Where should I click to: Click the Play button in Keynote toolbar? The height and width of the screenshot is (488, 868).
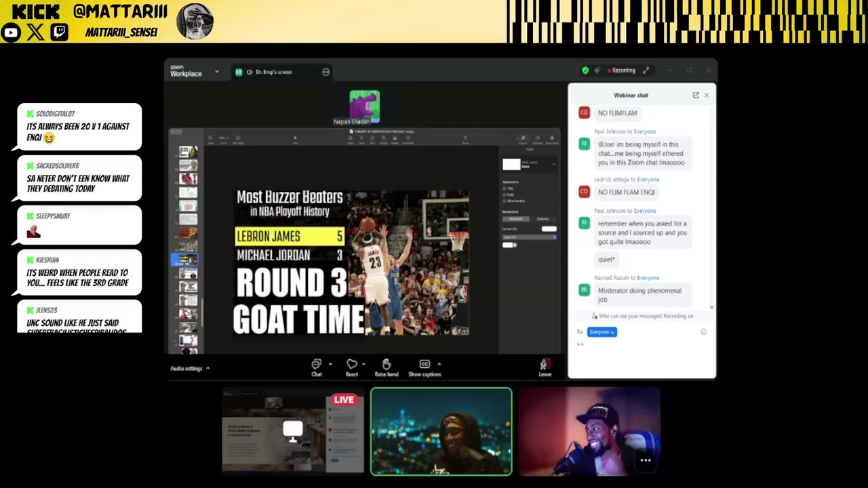(x=295, y=138)
